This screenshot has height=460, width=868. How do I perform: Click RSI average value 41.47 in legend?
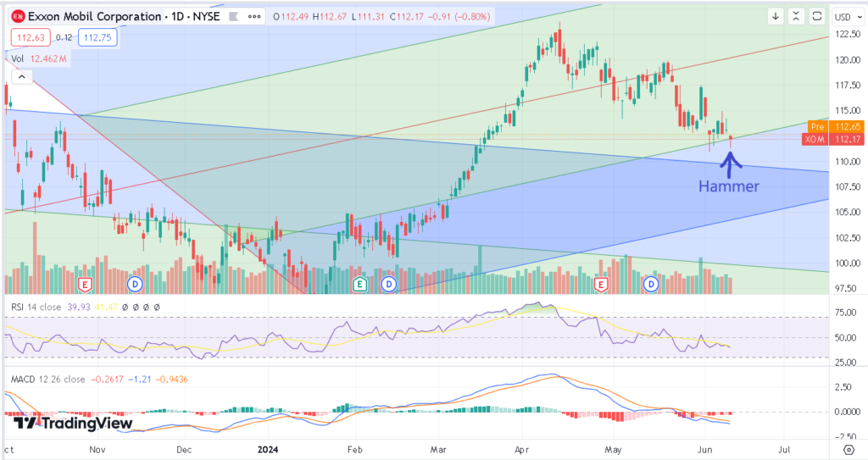(106, 307)
